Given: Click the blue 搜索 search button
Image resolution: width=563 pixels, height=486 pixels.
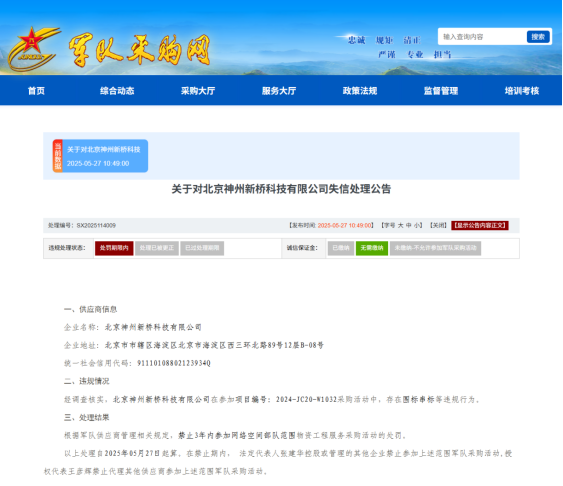Looking at the screenshot, I should 538,37.
